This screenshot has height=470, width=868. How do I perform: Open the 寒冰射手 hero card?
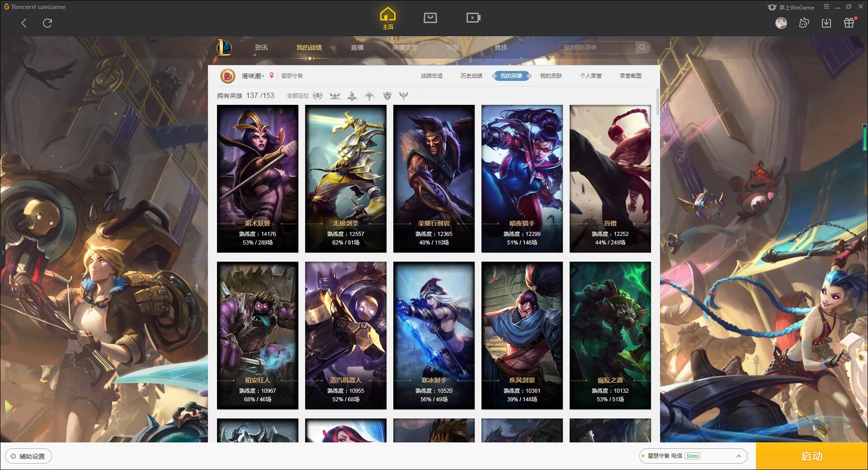[434, 335]
